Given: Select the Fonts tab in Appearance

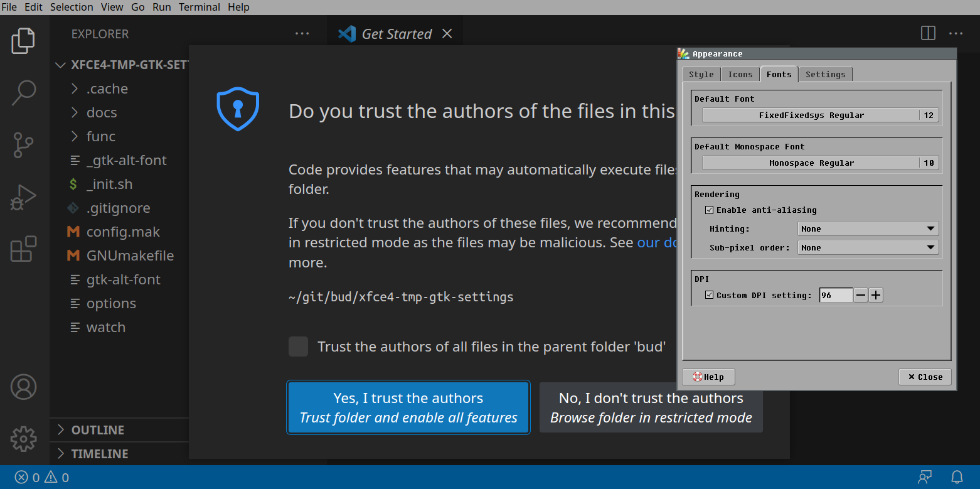Looking at the screenshot, I should [x=779, y=74].
